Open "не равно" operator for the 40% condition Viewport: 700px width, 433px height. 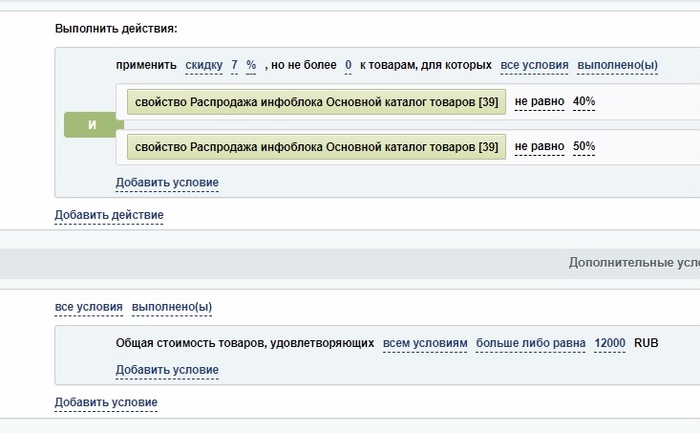click(540, 103)
